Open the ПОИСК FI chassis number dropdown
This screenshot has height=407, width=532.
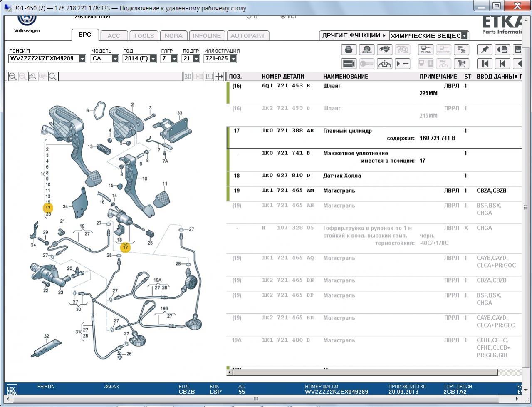[x=82, y=59]
